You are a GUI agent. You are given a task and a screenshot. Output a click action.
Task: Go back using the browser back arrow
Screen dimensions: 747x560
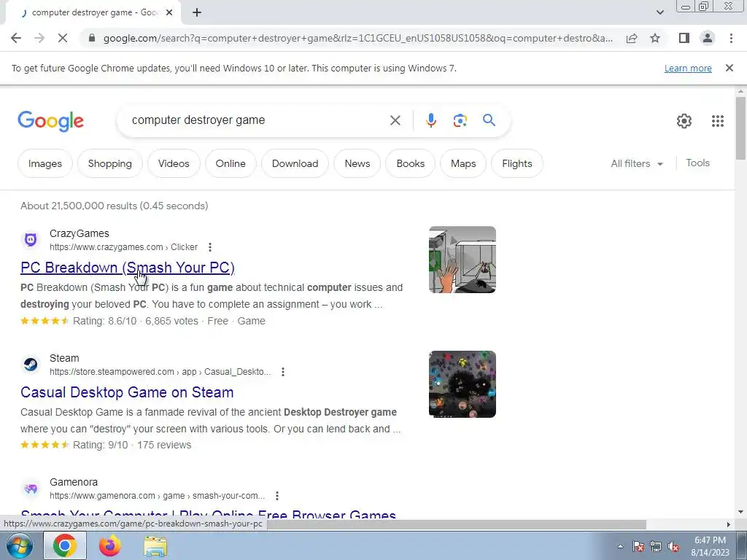[16, 38]
